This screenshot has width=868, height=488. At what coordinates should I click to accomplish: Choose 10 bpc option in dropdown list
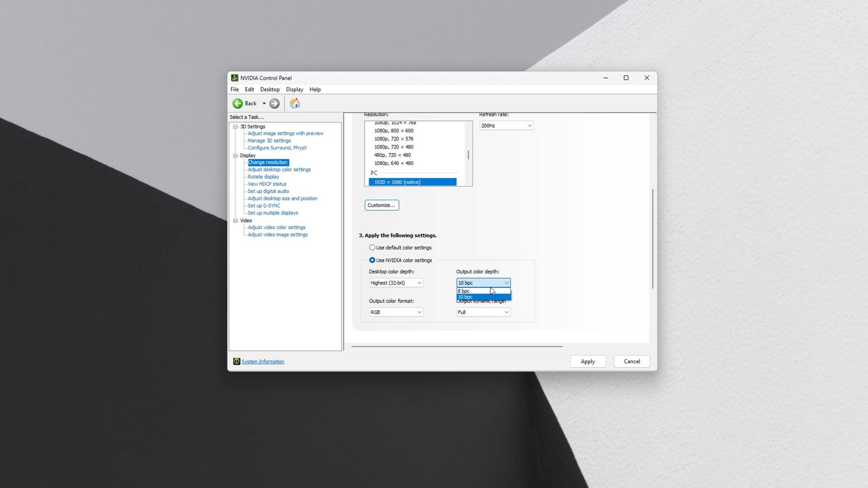(x=483, y=297)
